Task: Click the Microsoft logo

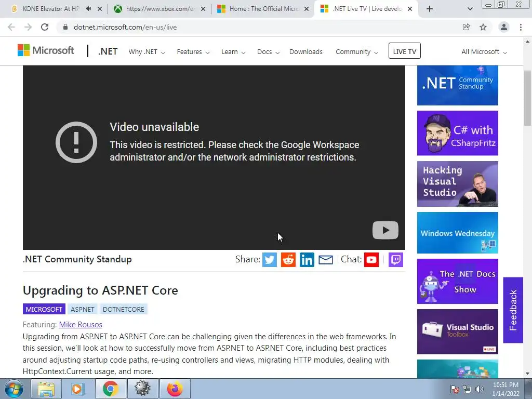Action: point(46,50)
